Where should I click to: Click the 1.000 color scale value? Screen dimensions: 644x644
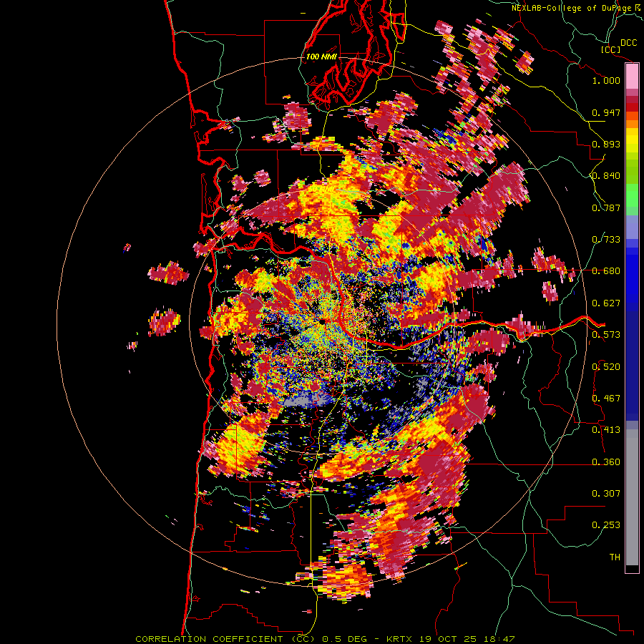point(606,80)
